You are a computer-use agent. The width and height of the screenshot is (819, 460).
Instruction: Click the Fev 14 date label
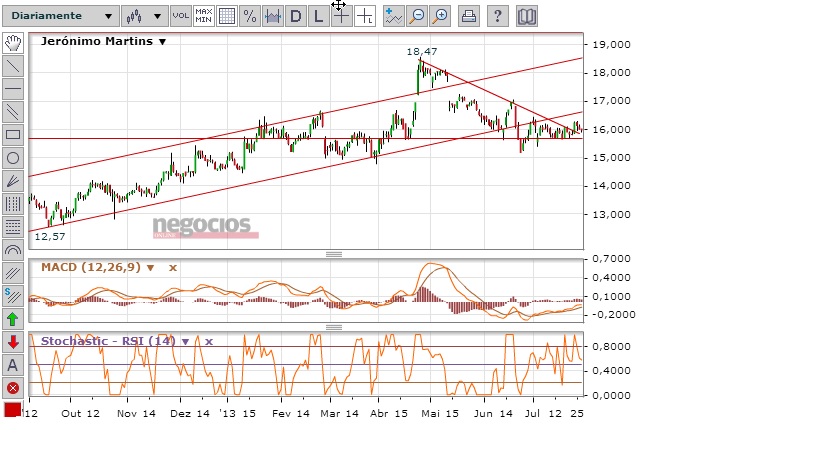tap(291, 414)
